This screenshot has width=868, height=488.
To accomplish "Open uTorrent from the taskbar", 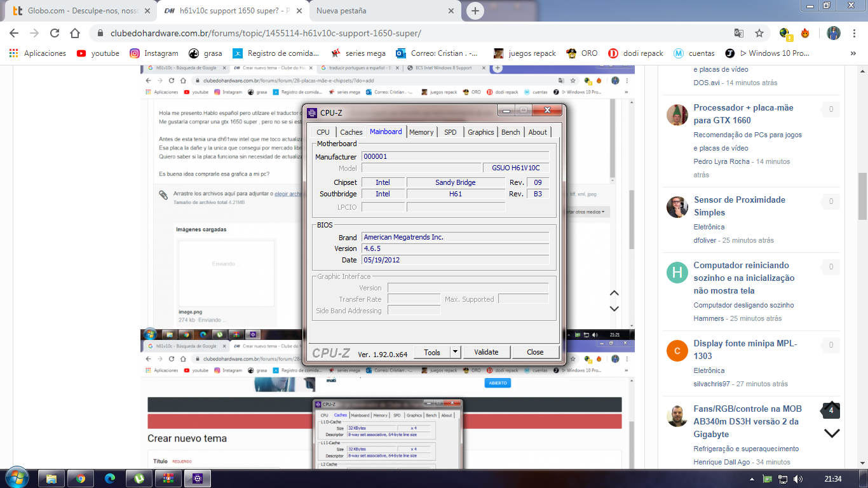I will coord(139,478).
